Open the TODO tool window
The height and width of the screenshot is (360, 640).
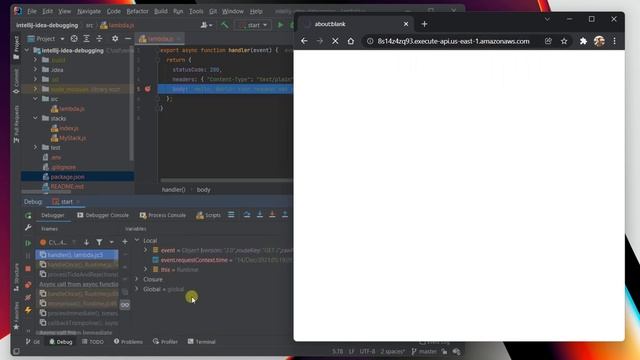[x=93, y=342]
